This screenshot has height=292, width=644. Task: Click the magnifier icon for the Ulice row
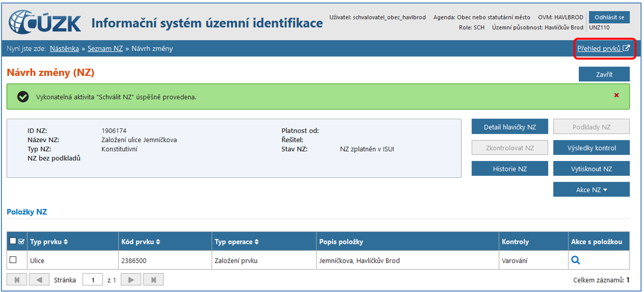575,260
